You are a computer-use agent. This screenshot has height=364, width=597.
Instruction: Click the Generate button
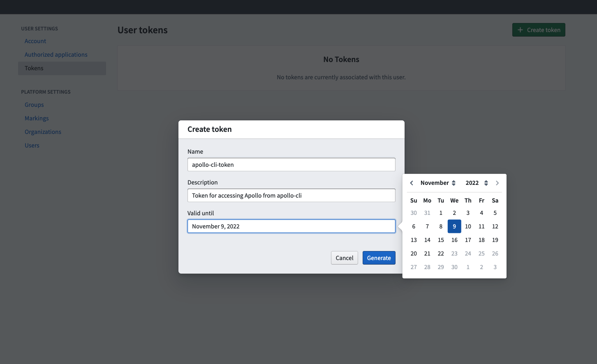tap(379, 258)
